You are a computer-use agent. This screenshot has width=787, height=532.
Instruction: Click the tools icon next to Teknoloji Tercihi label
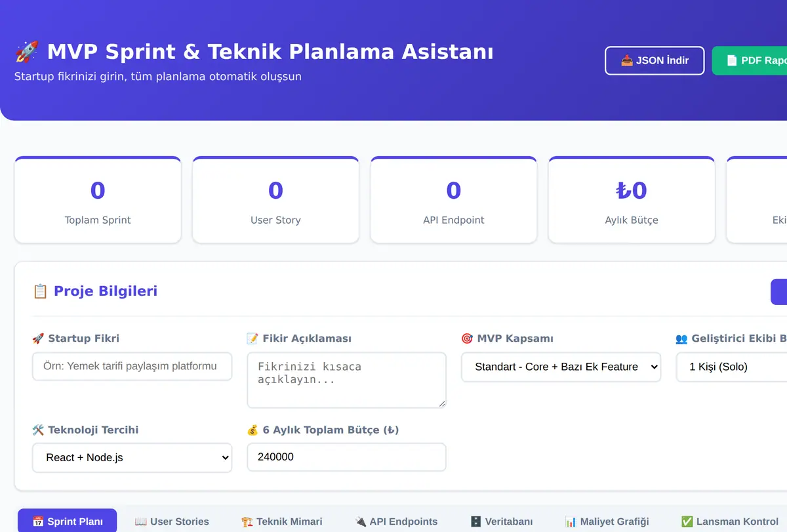pyautogui.click(x=38, y=430)
